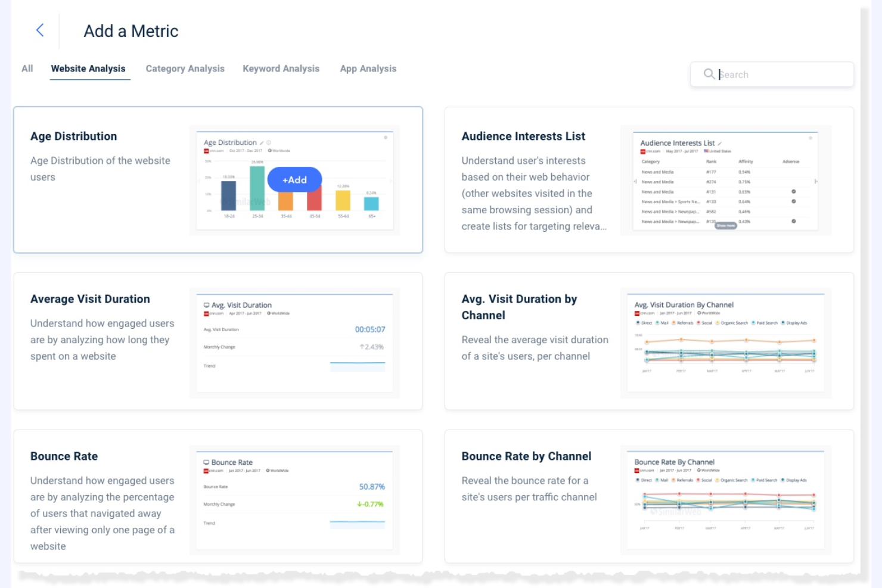This screenshot has height=588, width=882.
Task: Click the Worldwide globe icon in the Avg. Visit Duration preview
Action: (x=269, y=313)
